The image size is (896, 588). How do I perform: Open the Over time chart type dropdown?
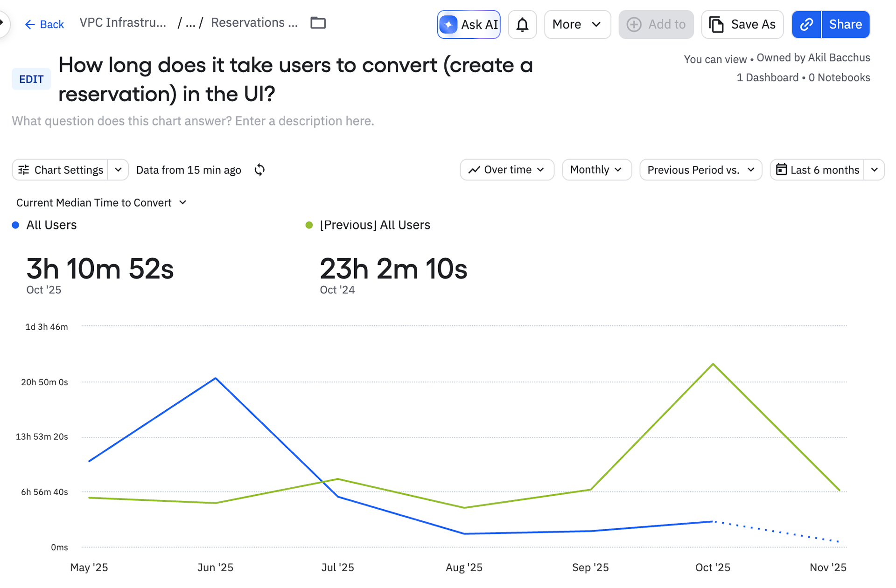pos(507,170)
